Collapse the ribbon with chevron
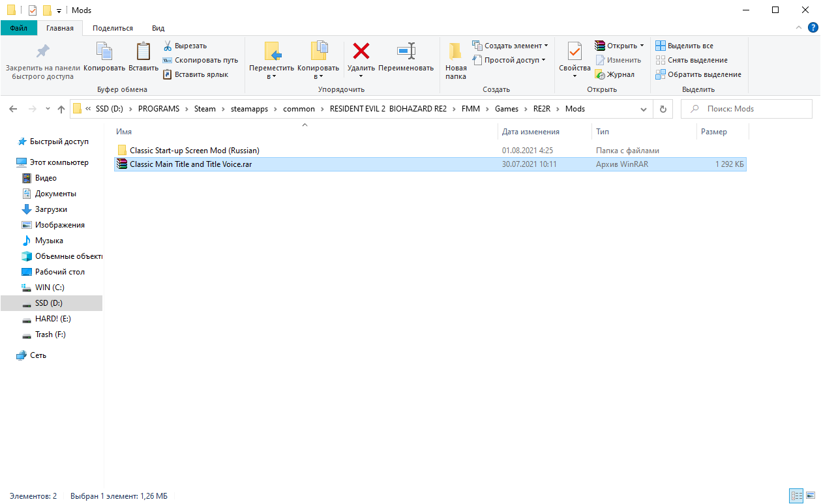This screenshot has height=504, width=821. coord(799,27)
